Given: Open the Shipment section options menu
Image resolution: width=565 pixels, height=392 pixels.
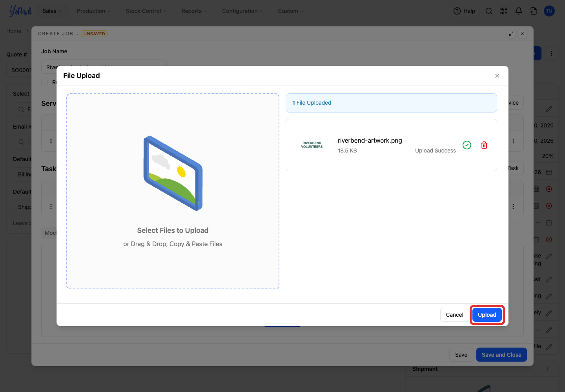Looking at the screenshot, I should coord(547,369).
